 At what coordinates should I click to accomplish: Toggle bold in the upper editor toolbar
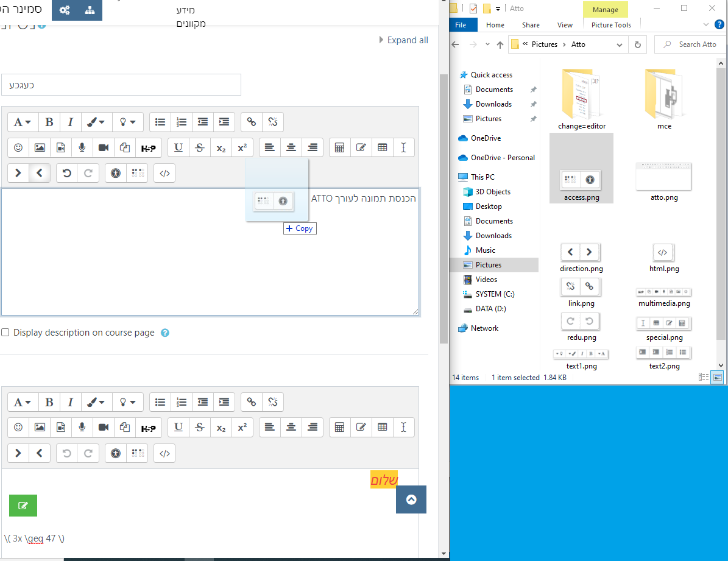click(49, 122)
